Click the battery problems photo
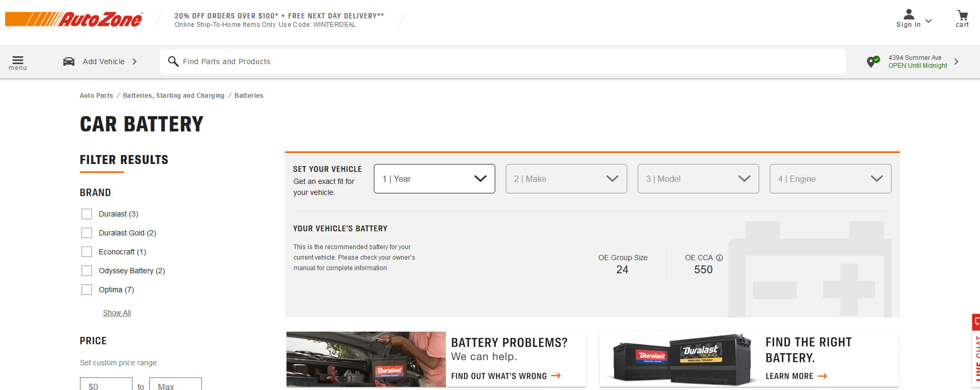Image resolution: width=980 pixels, height=390 pixels. click(x=366, y=359)
